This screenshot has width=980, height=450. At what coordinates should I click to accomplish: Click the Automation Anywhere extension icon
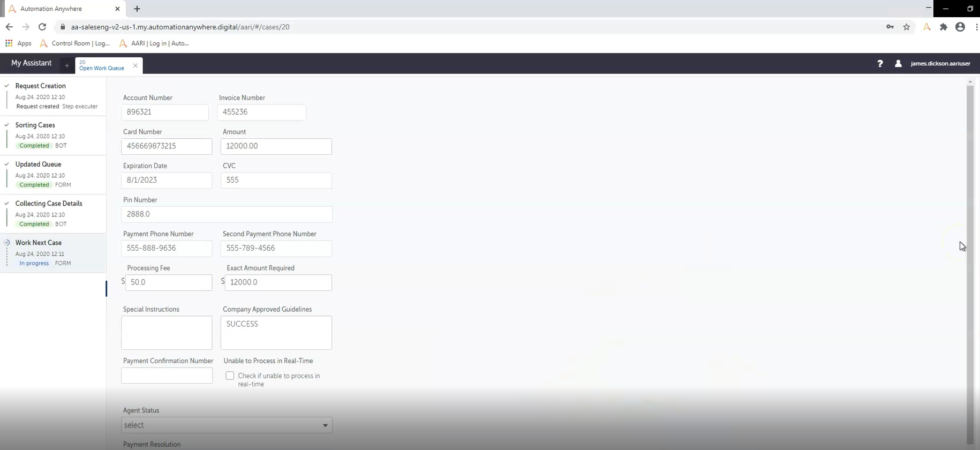point(927,27)
